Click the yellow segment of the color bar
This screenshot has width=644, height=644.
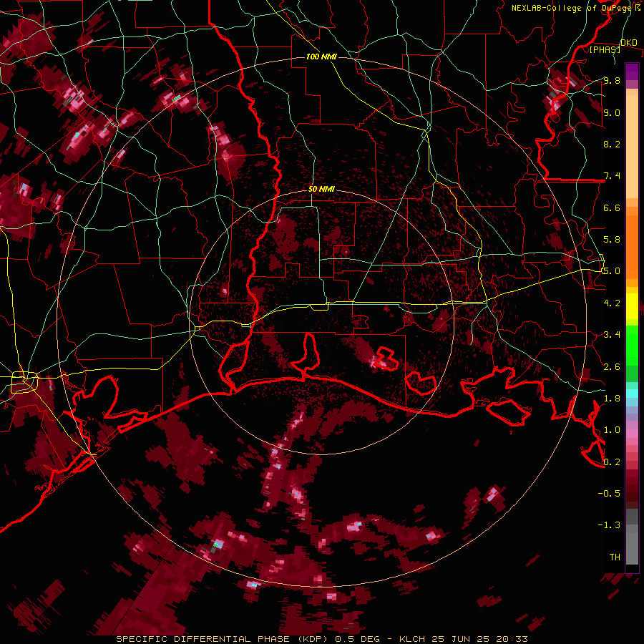click(632, 306)
